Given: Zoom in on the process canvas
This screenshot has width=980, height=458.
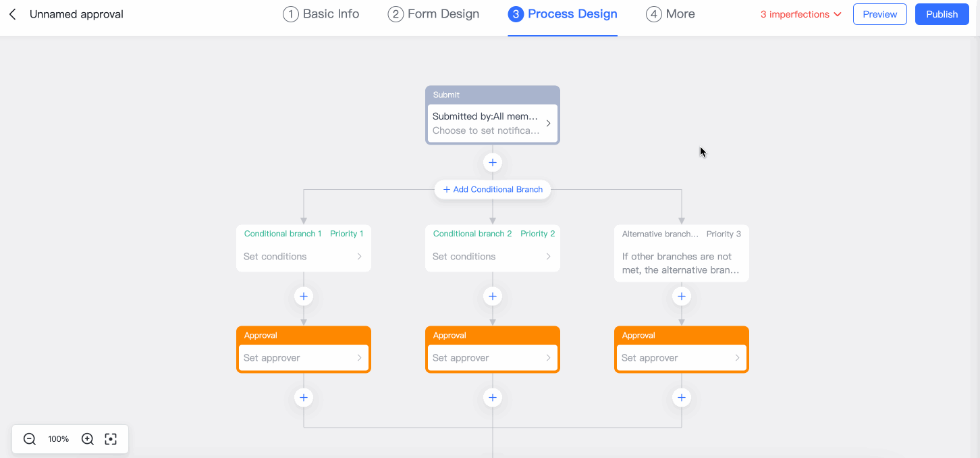Looking at the screenshot, I should [87, 439].
